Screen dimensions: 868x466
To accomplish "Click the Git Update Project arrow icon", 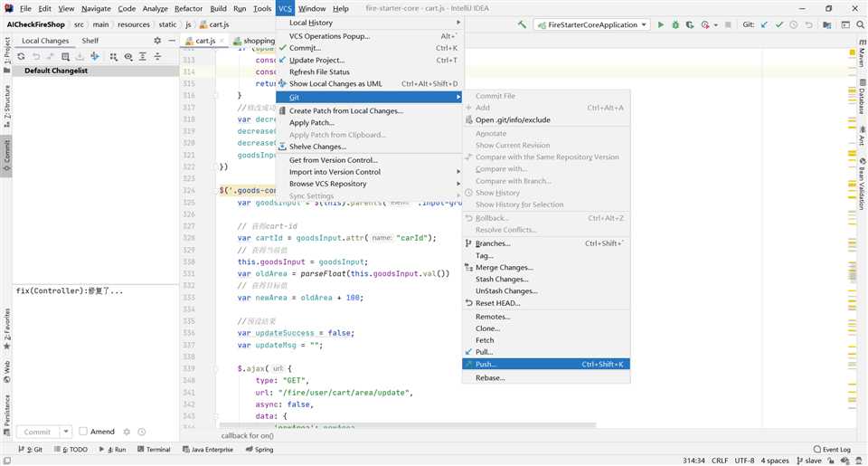I will (765, 24).
